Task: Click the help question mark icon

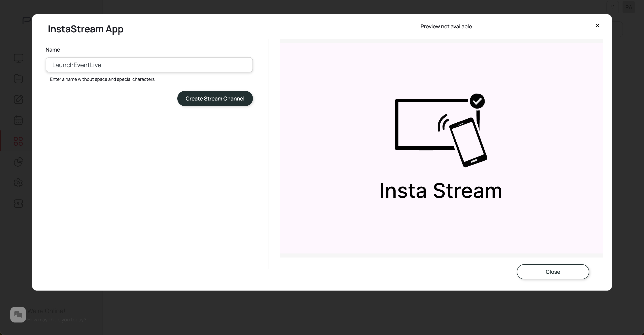Action: pyautogui.click(x=612, y=7)
